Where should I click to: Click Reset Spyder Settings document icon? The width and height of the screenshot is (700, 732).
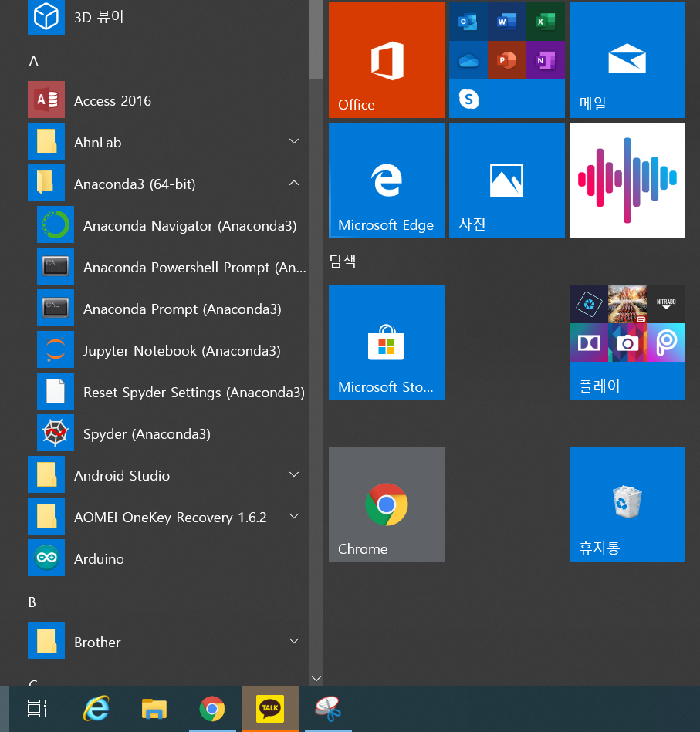click(x=56, y=391)
